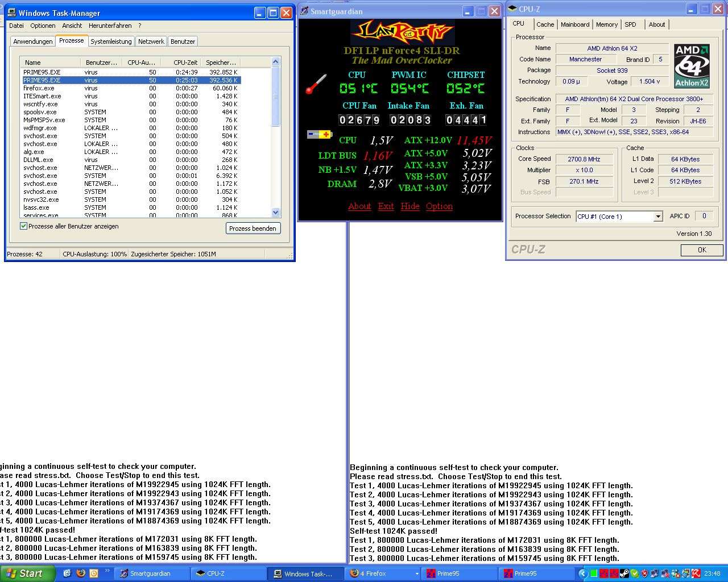
Task: Click the battery icon beside CPU voltage
Action: (x=320, y=134)
